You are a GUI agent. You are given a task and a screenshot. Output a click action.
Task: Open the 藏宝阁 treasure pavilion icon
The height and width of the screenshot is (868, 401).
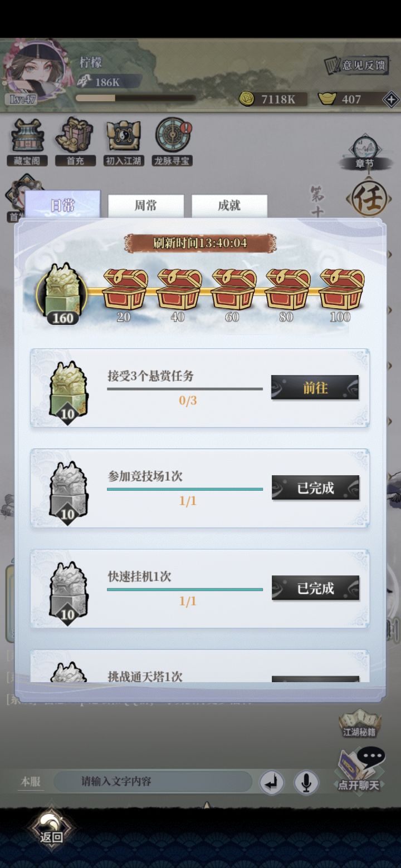[x=27, y=141]
